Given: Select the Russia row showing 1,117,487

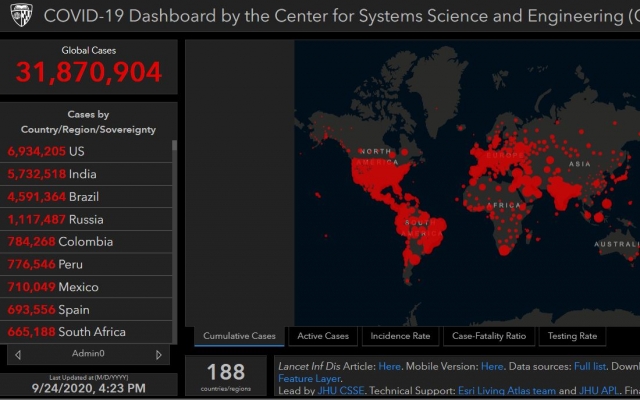Looking at the screenshot, I should click(86, 220).
